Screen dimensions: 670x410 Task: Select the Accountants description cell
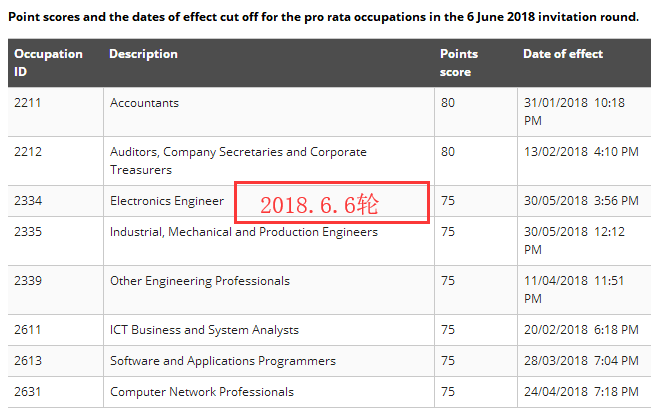(x=144, y=102)
